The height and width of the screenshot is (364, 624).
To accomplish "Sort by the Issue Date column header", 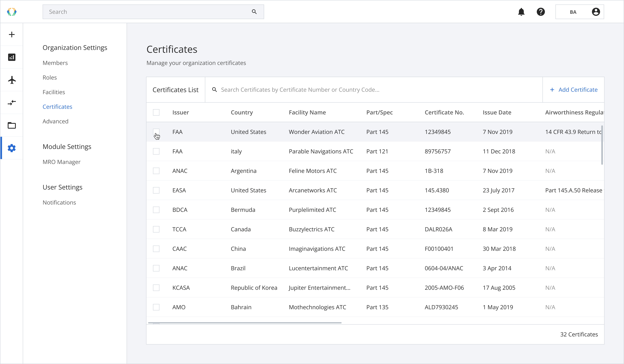I will click(497, 112).
